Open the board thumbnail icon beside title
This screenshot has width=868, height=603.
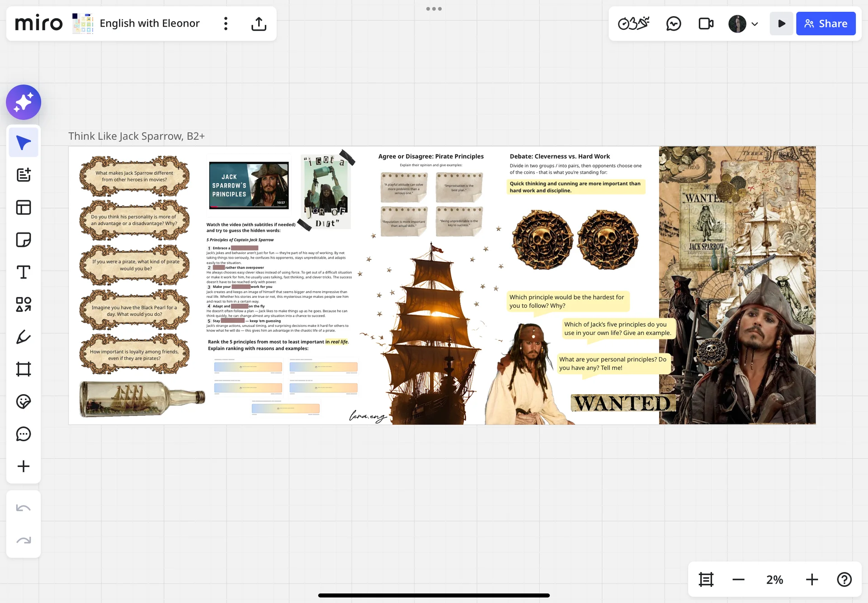coord(83,24)
